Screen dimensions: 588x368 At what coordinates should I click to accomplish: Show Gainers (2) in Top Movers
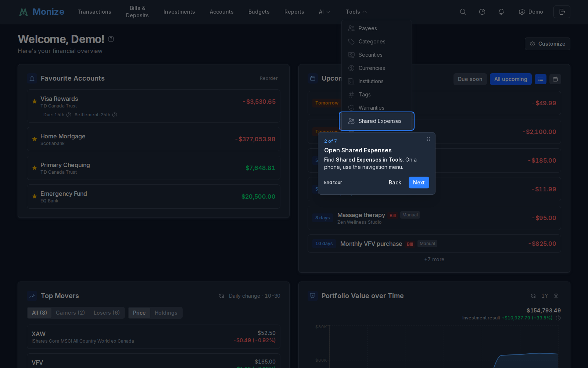70,313
